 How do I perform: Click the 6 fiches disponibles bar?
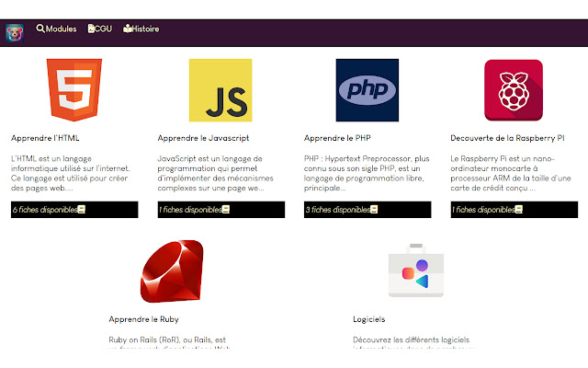(74, 210)
